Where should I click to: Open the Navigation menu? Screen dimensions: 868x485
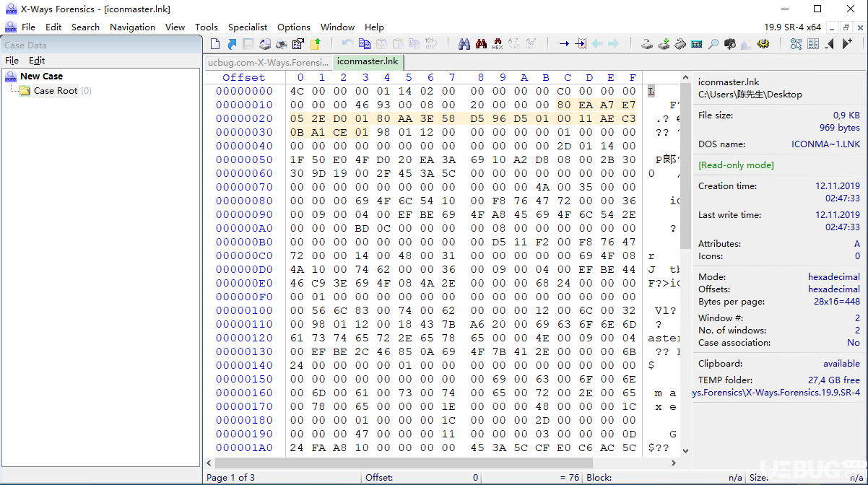[132, 27]
